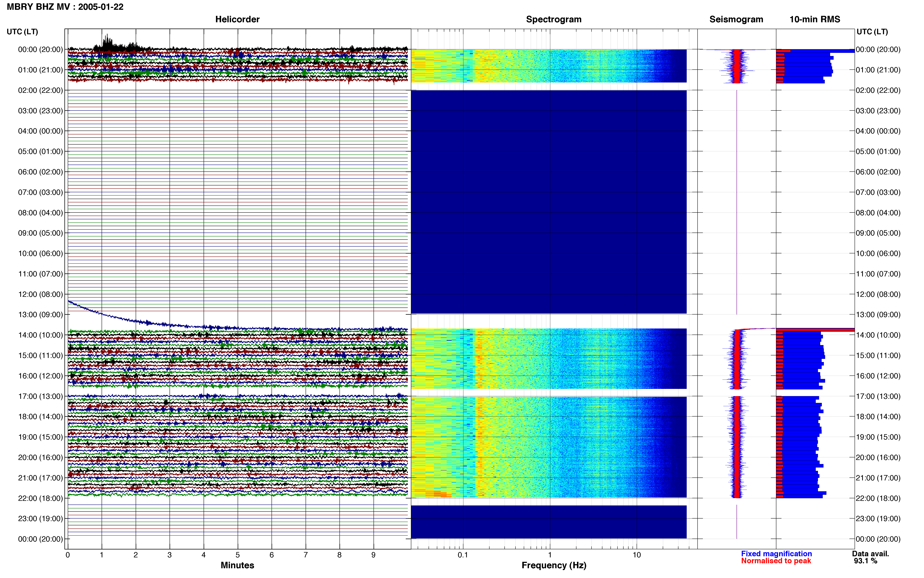Click the title 'MBRY BHZ MV : 2005-01-22'
The image size is (924, 578).
pos(65,7)
